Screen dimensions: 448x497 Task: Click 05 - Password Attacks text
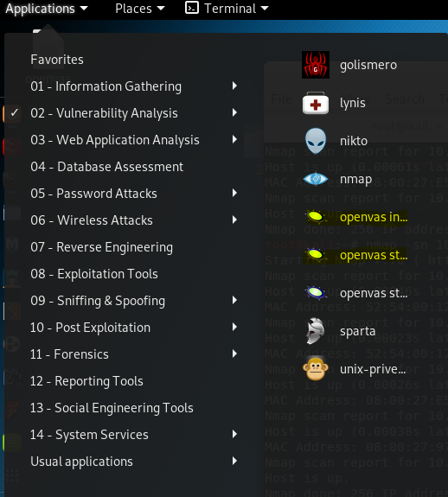[x=93, y=194]
